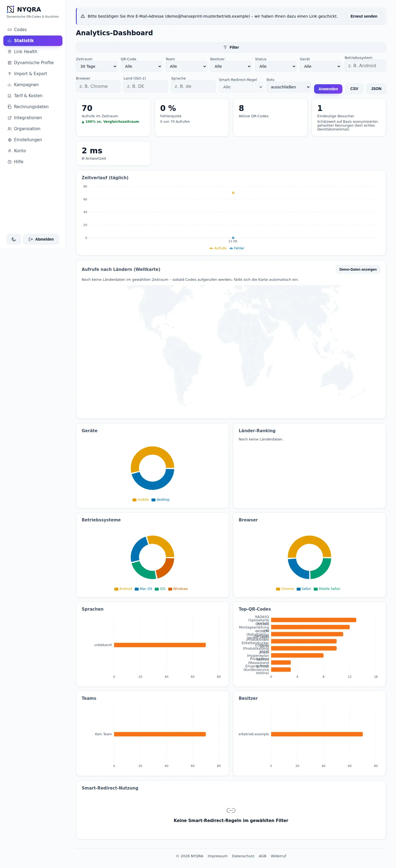Open Codes in the sidebar
396x868 pixels.
click(x=33, y=30)
